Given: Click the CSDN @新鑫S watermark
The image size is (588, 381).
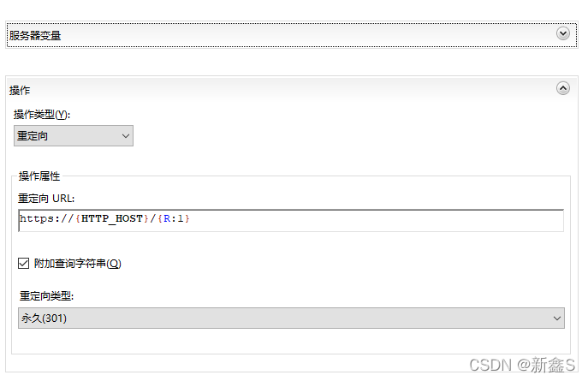Looking at the screenshot, I should pos(524,365).
